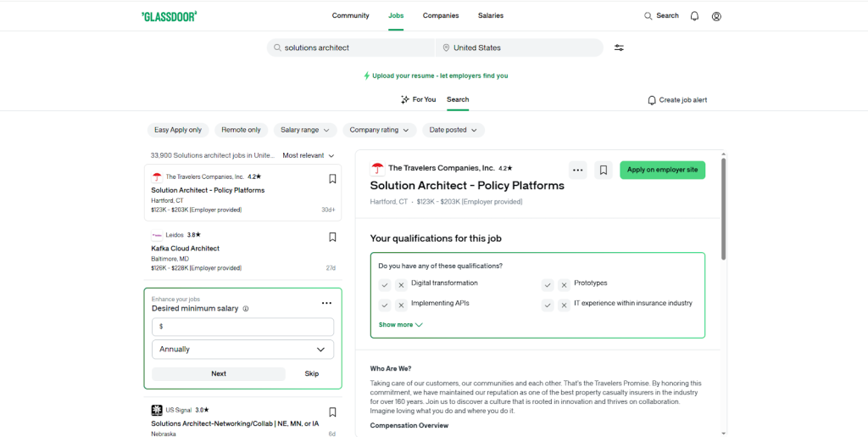Go to the Companies menu
868x437 pixels.
[441, 15]
